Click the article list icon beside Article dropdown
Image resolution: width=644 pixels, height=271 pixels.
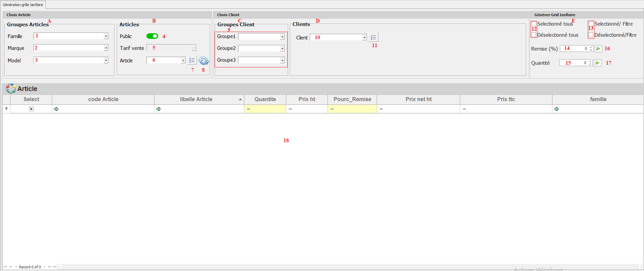click(x=192, y=60)
